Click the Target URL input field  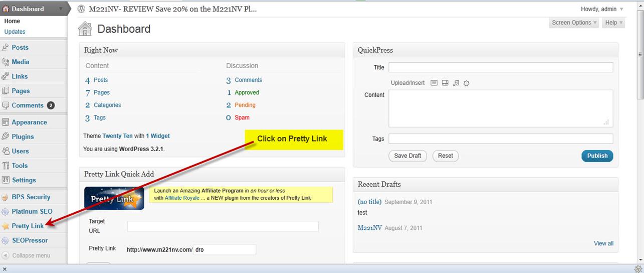coord(223,227)
